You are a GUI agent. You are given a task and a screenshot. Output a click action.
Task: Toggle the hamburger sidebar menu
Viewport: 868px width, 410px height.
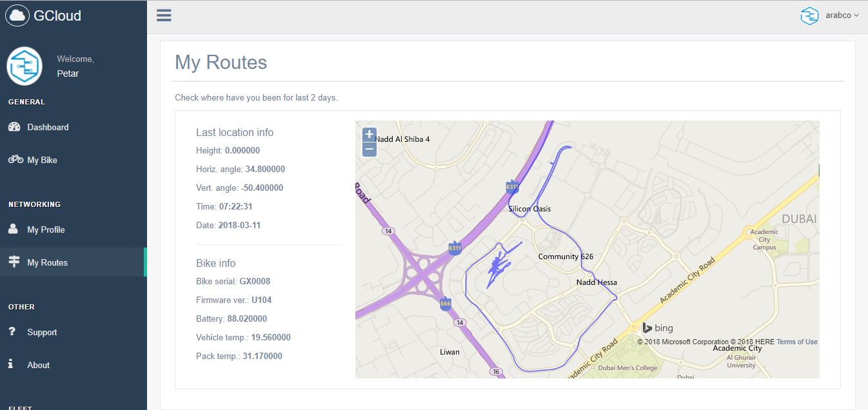click(164, 15)
